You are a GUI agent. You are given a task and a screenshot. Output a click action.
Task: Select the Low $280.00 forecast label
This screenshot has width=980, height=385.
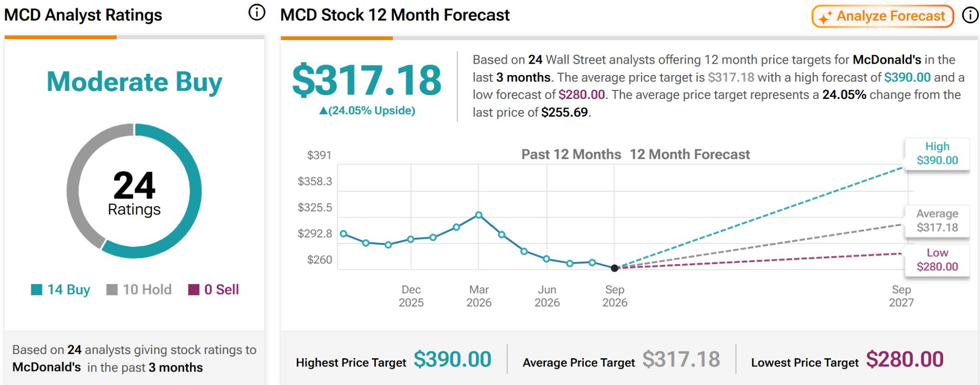pyautogui.click(x=937, y=260)
